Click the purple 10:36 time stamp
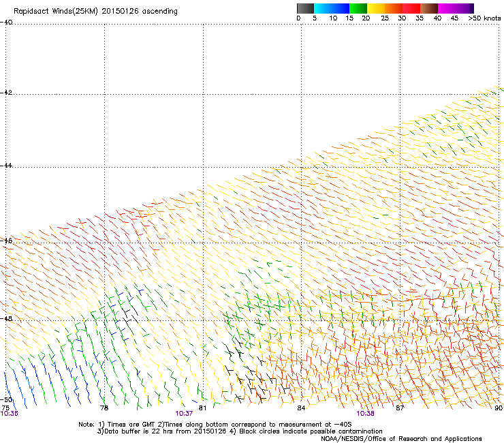Screen dimensions: 504x443 [10, 414]
